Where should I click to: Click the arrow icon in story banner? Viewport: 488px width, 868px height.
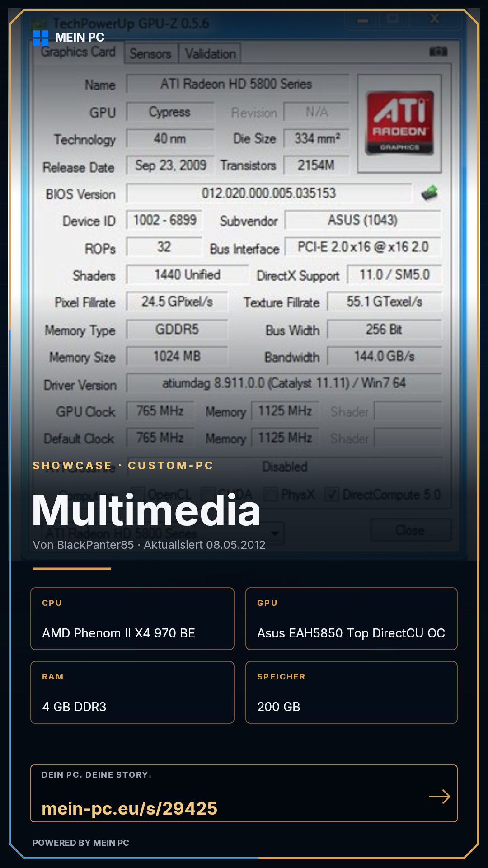point(440,797)
